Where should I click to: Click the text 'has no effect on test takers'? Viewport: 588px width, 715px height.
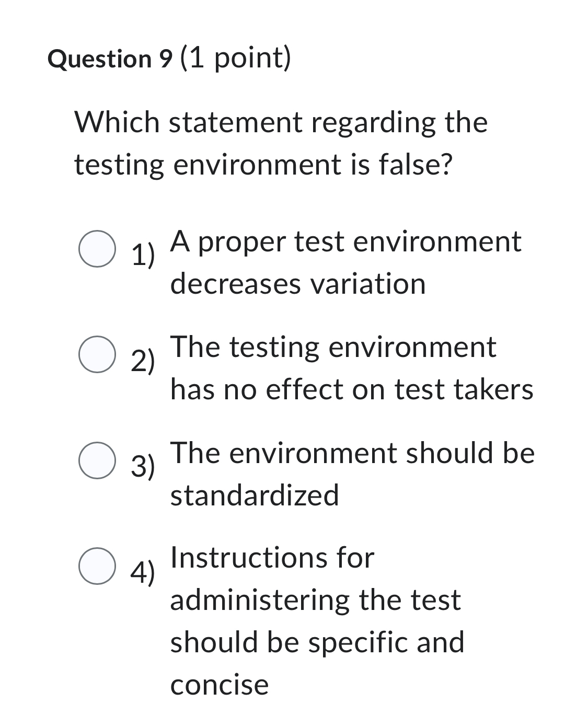point(351,389)
